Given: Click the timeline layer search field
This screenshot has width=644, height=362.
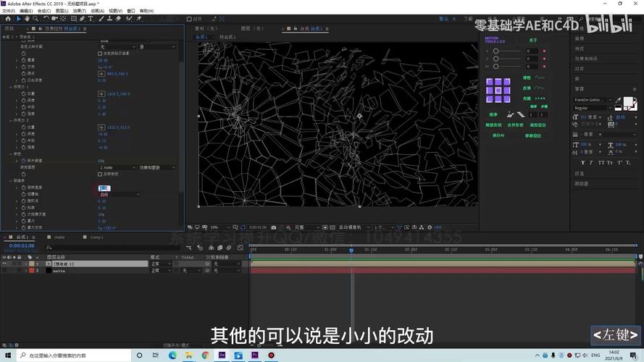Looking at the screenshot, I should [x=113, y=248].
